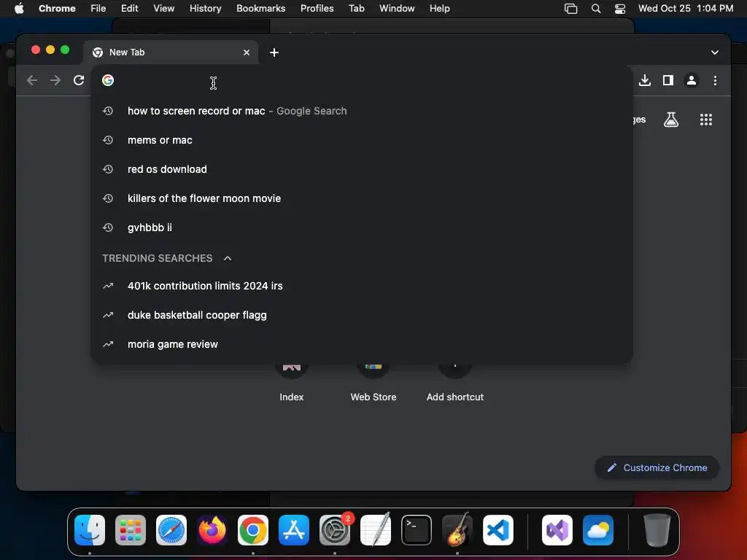Viewport: 747px width, 560px height.
Task: Close the New Tab tab
Action: 247,52
